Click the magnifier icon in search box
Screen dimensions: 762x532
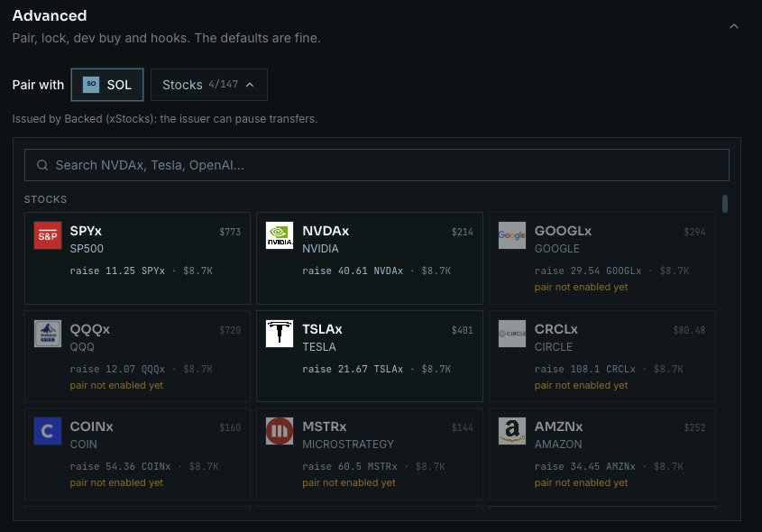pos(42,165)
